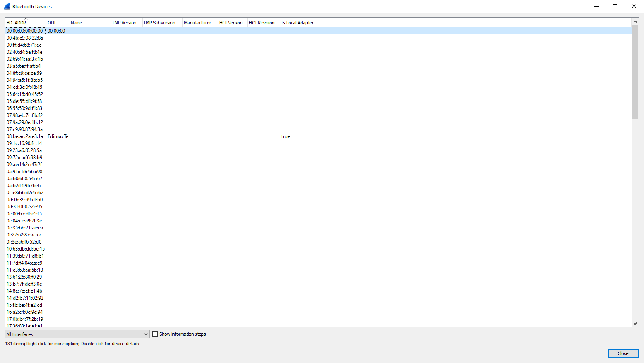Image resolution: width=644 pixels, height=363 pixels.
Task: Select device 07:98:eb:7c:8b:f2
Action: (24, 115)
